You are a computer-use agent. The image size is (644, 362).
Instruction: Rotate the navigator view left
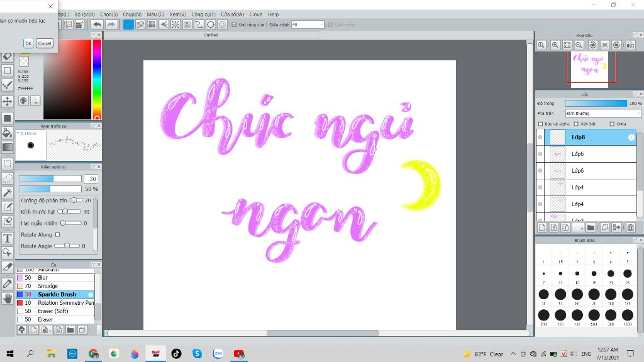593,45
